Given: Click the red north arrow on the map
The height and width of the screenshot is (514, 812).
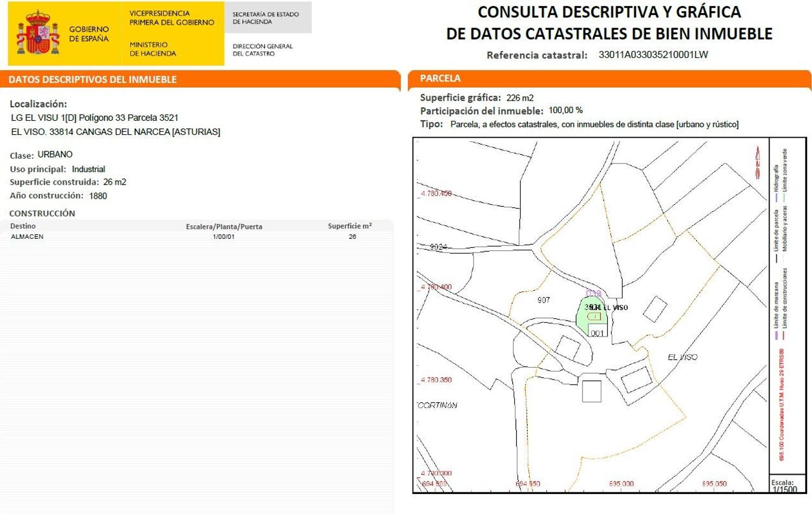Looking at the screenshot, I should click(758, 162).
